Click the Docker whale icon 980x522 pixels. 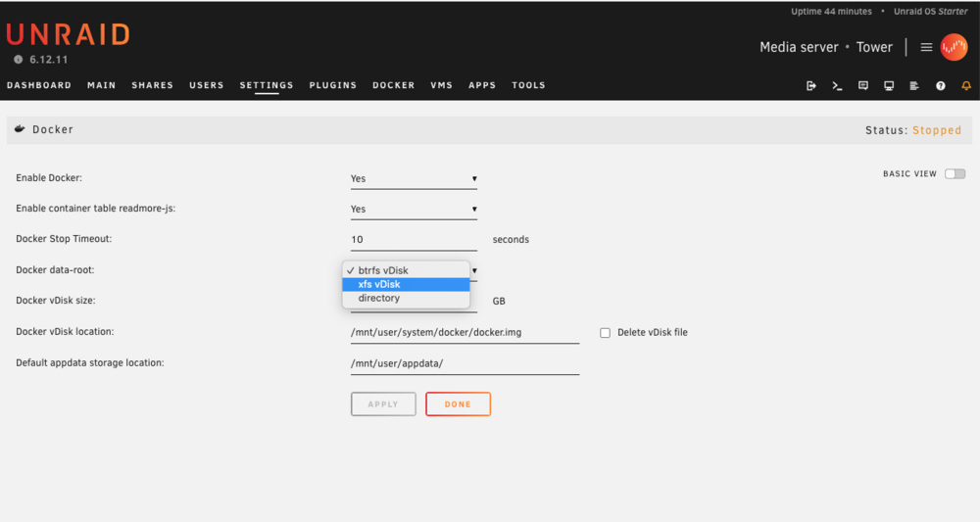(x=20, y=129)
